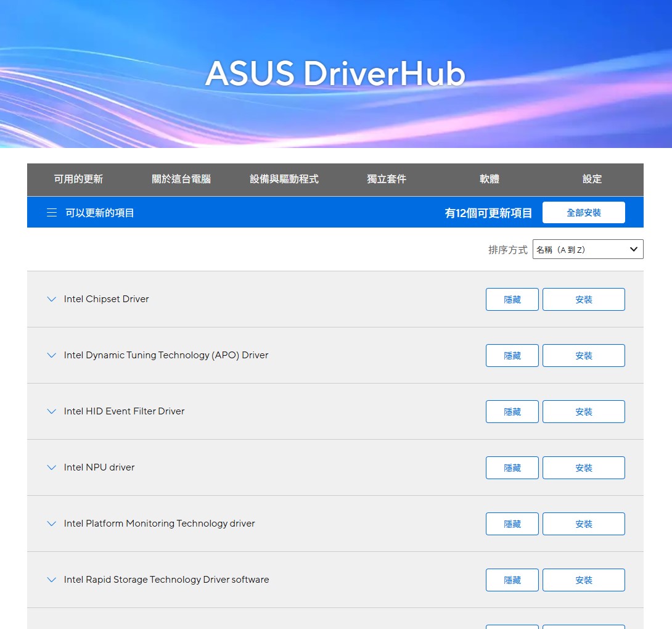Click the 有12個可更新項目 count text

488,213
